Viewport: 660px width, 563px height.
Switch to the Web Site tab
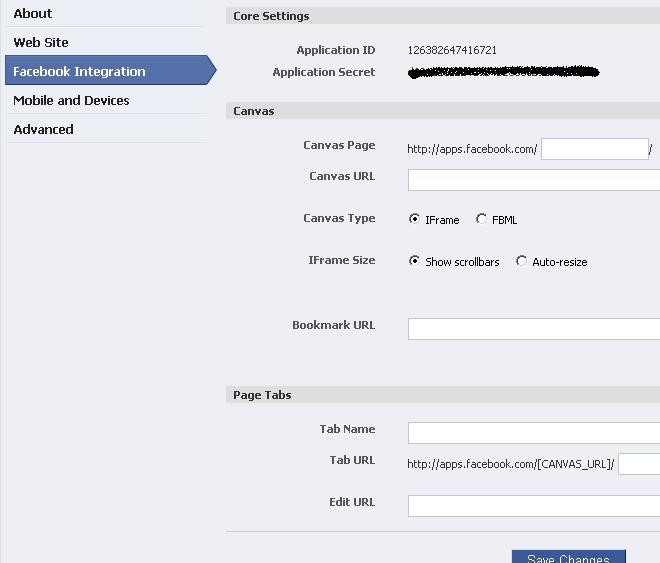[x=41, y=43]
